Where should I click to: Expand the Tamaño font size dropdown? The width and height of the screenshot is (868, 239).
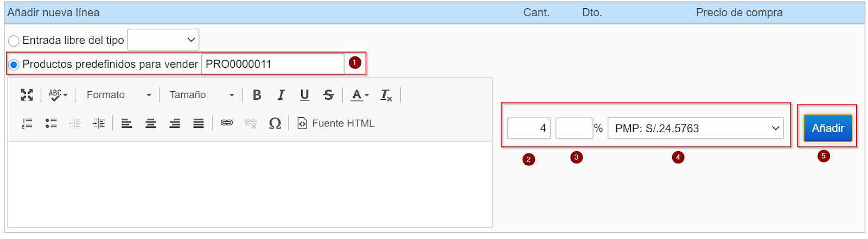click(x=201, y=95)
